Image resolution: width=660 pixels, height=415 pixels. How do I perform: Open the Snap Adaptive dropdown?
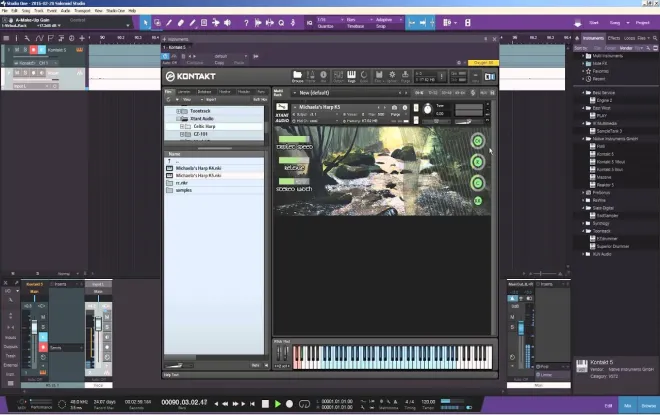[x=389, y=20]
